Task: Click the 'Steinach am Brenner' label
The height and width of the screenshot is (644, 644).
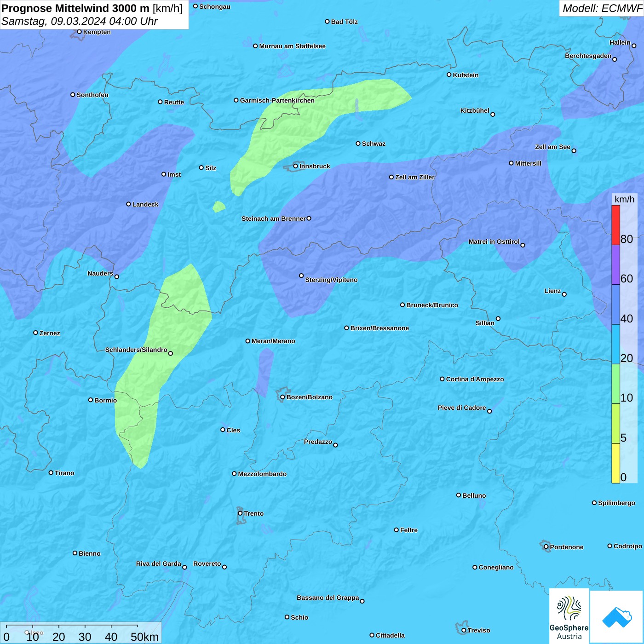Action: 274,218
